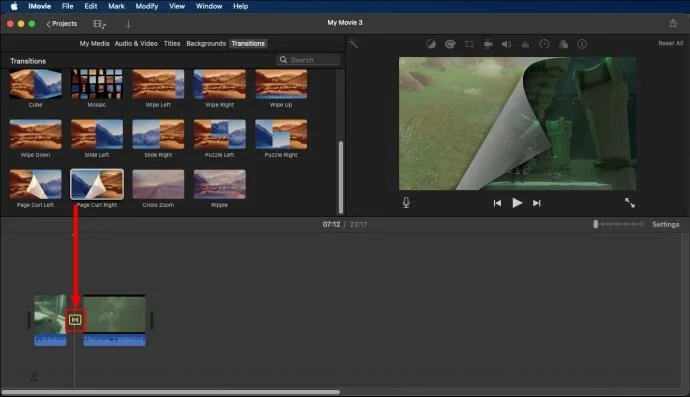
Task: Select the Cube transition thumbnail
Action: point(36,84)
